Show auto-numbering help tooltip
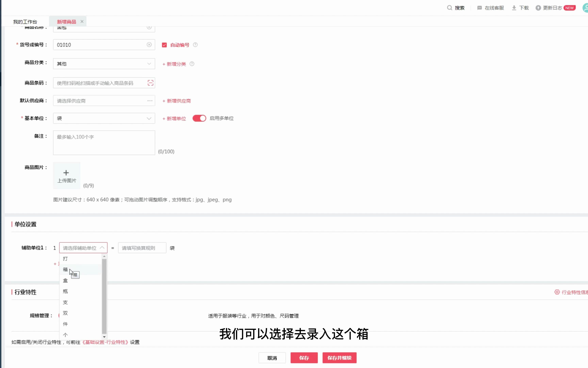The width and height of the screenshot is (588, 368). [x=195, y=45]
